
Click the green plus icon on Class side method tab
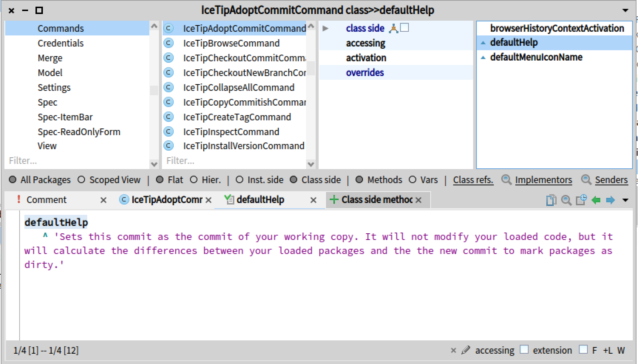click(334, 200)
